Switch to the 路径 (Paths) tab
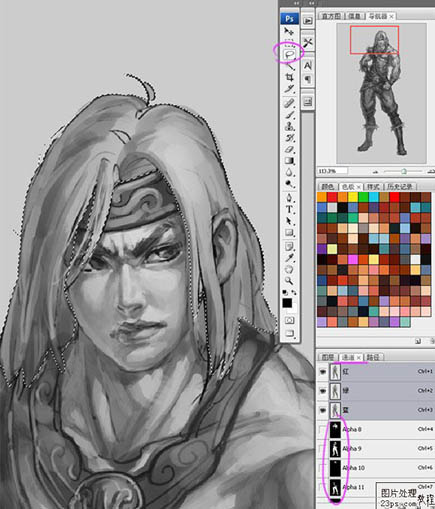Viewport: 435px width, 509px height. [373, 357]
